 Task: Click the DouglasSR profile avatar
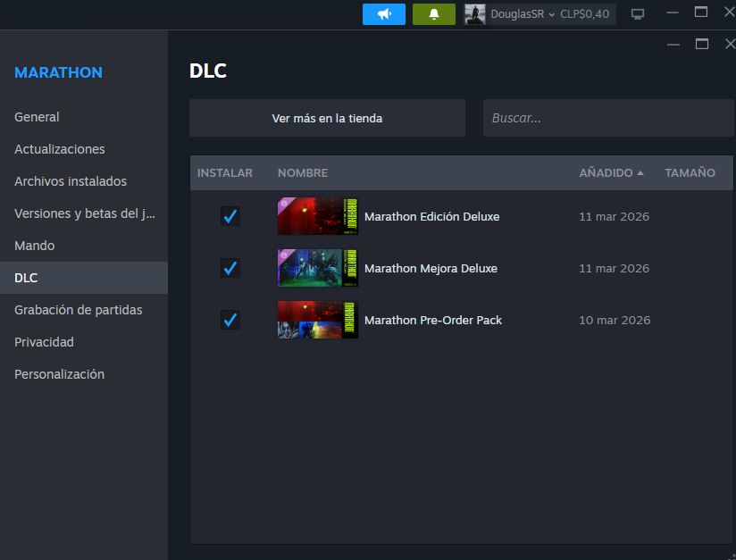[475, 14]
